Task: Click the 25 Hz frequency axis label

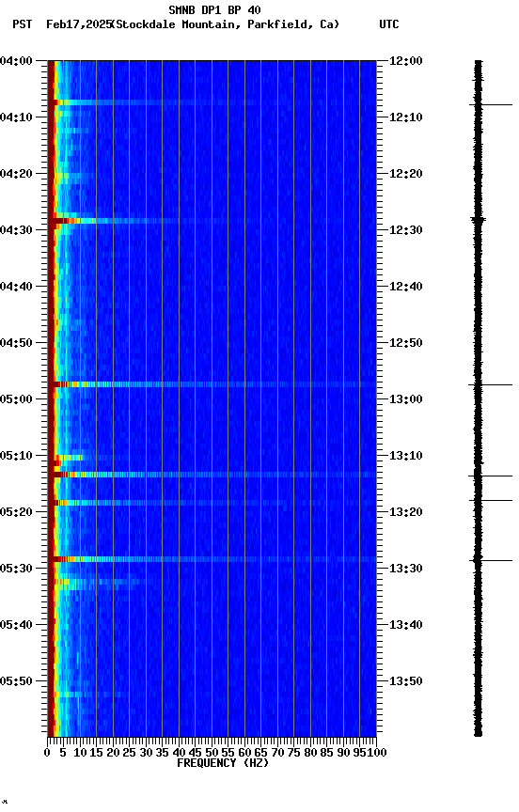Action: [129, 754]
